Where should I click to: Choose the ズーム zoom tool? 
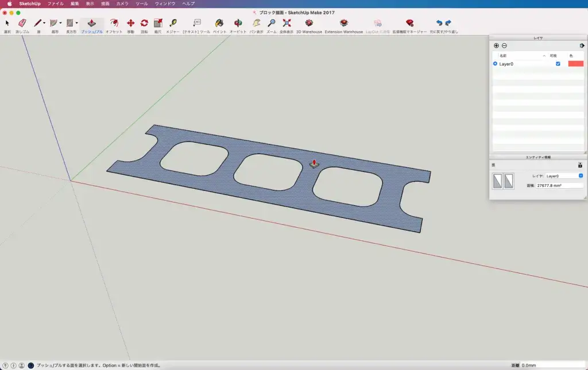point(272,23)
